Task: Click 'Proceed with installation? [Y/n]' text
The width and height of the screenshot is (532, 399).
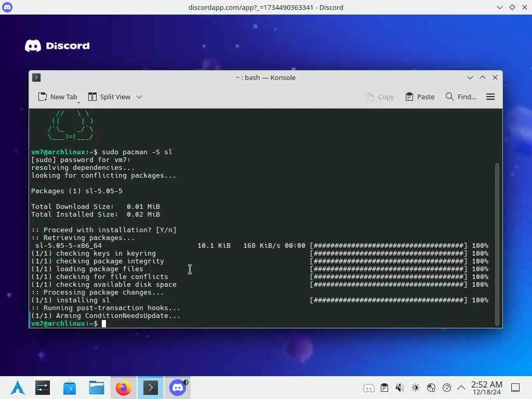Action: point(110,230)
